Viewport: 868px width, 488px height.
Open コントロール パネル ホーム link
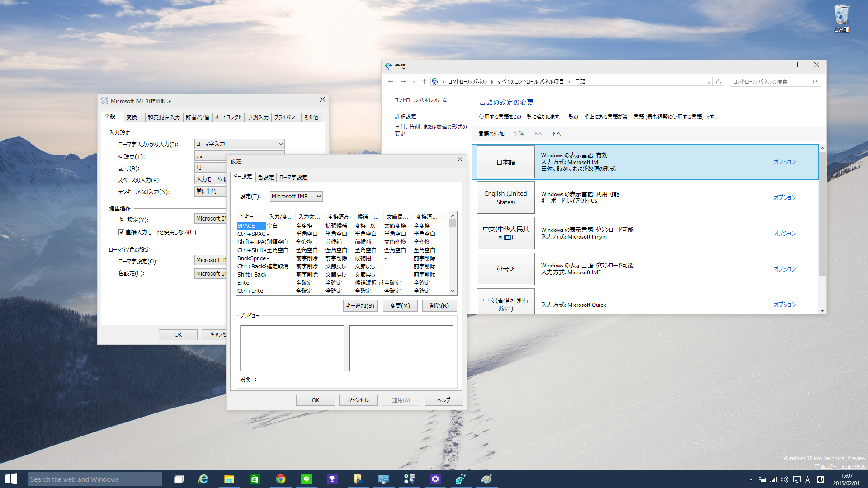pyautogui.click(x=420, y=100)
